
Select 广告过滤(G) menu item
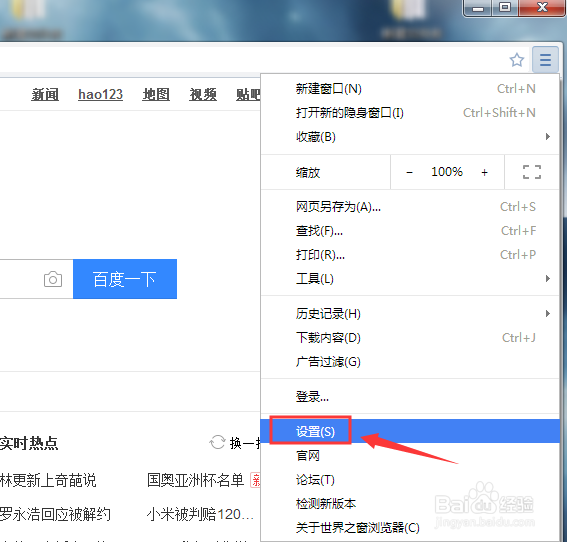pyautogui.click(x=410, y=362)
